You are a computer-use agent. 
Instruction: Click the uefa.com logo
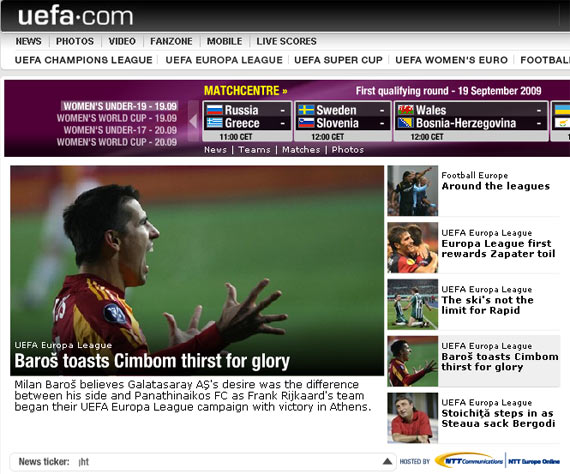click(x=75, y=16)
